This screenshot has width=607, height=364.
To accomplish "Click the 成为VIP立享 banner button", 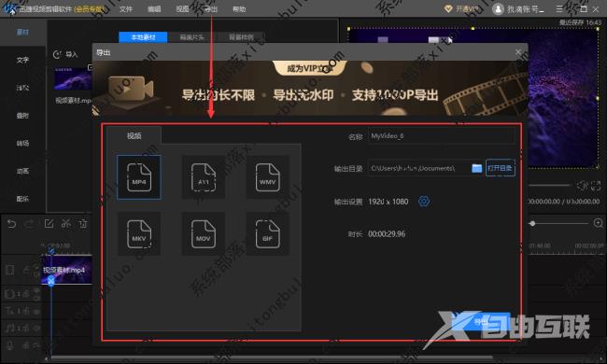I will [x=309, y=69].
